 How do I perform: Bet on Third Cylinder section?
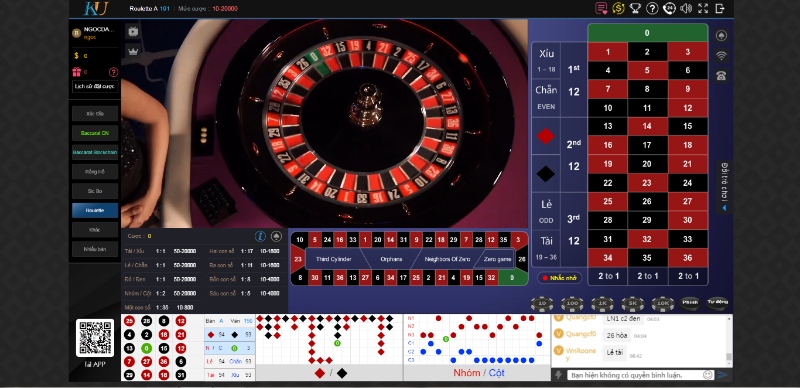pos(335,259)
